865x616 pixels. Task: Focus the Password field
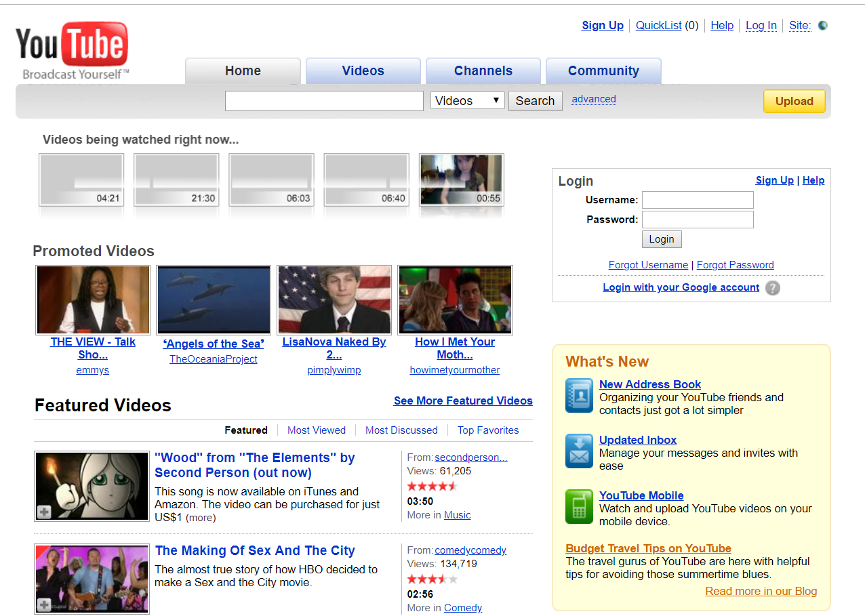(x=698, y=220)
